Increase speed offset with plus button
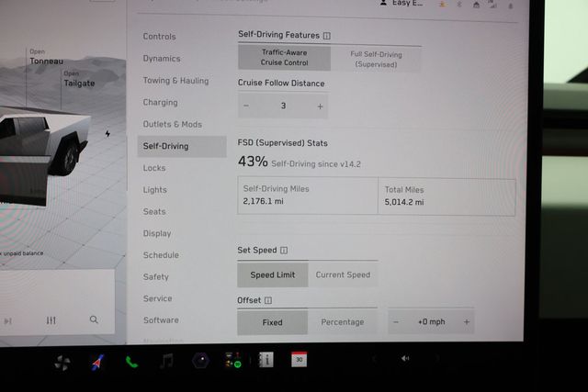This screenshot has height=392, width=588. [x=467, y=322]
